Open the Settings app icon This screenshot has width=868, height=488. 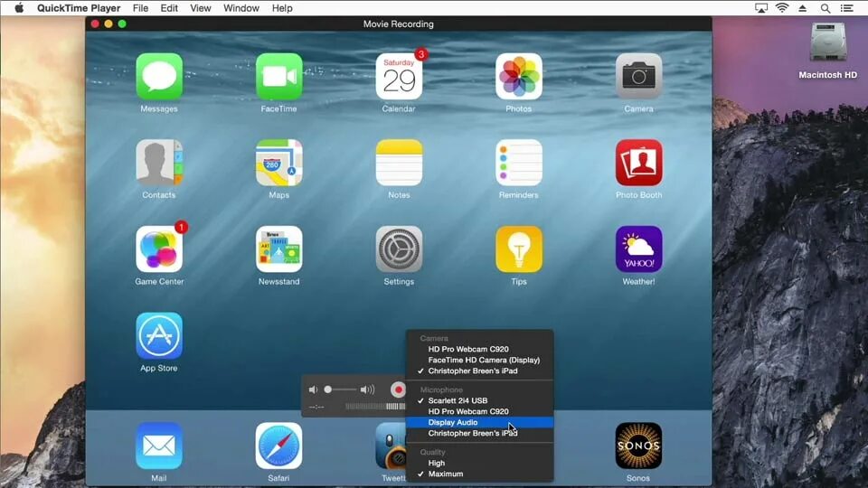point(399,249)
